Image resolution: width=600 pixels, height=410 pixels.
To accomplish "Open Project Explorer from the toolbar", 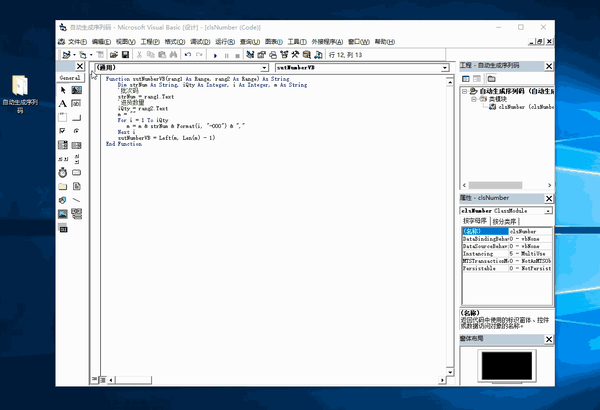I will (x=250, y=55).
